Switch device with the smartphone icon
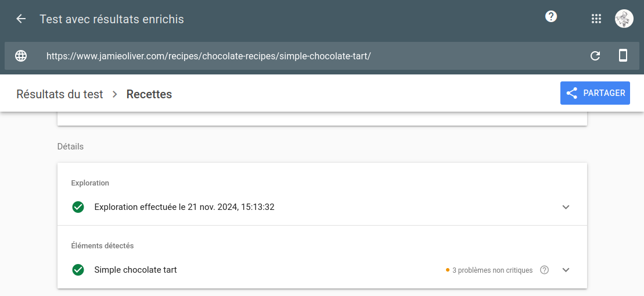 [623, 55]
